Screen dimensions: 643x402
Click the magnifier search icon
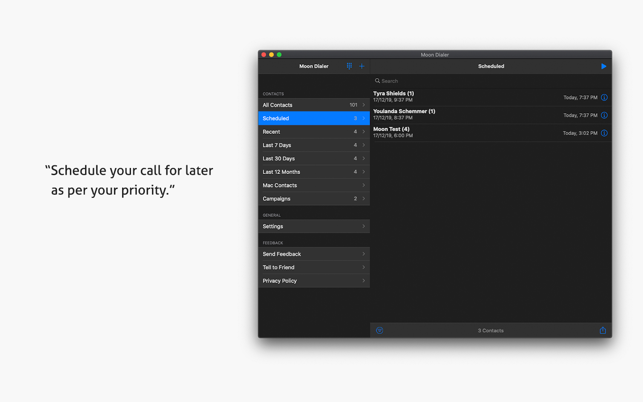point(377,81)
